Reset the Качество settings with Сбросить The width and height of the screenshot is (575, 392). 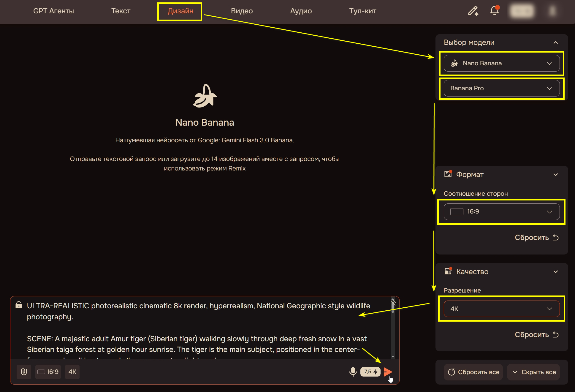click(537, 335)
